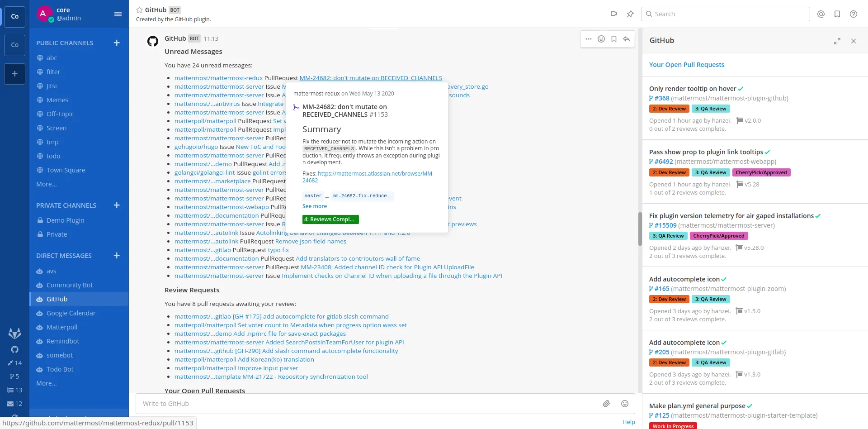Open GitHub assignments count 13
The width and height of the screenshot is (868, 429).
tap(14, 390)
